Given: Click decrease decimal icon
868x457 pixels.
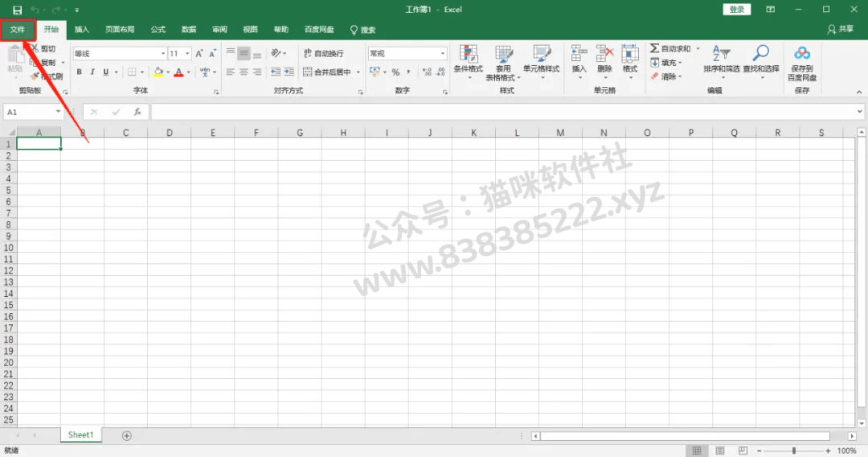Looking at the screenshot, I should (x=440, y=72).
